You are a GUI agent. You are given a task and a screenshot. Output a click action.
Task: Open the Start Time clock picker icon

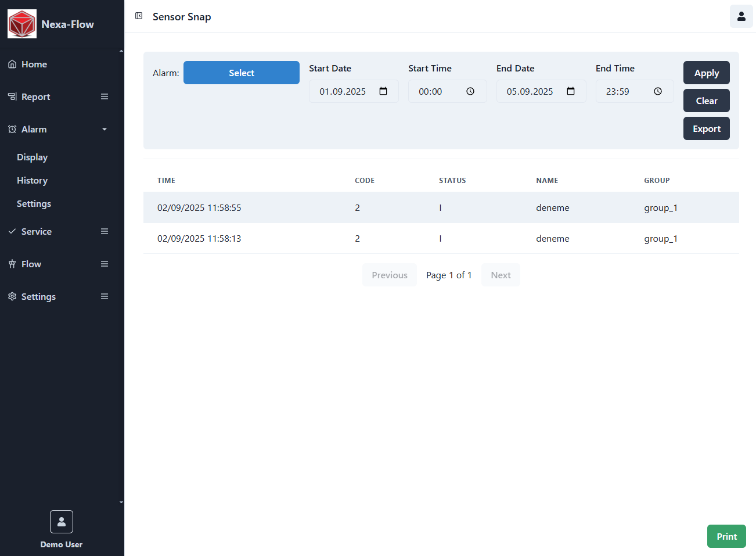tap(470, 91)
